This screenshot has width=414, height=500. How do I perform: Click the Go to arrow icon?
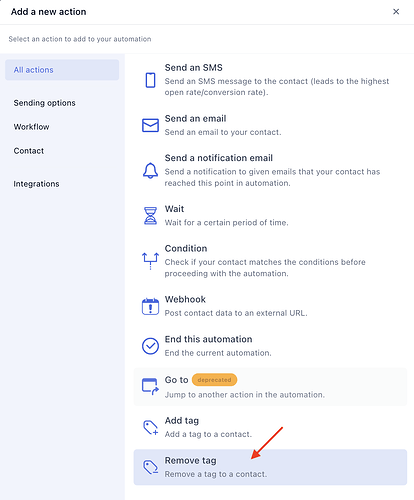coord(150,387)
